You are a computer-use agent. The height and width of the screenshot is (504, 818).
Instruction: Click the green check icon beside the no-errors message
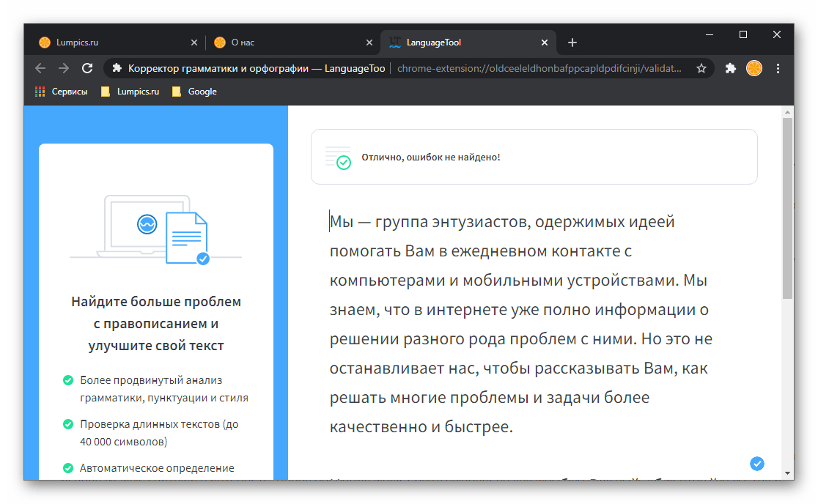point(343,163)
